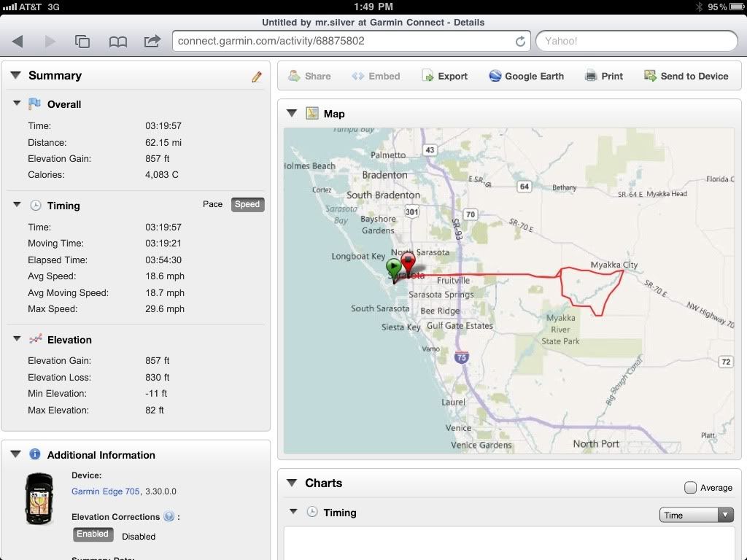Enable the Average checkbox in Charts
This screenshot has height=560, width=747.
(x=690, y=488)
